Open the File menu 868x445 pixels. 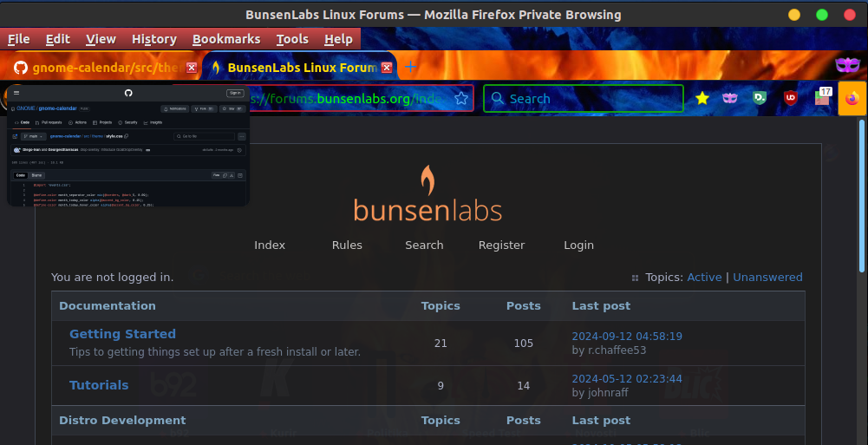[19, 39]
